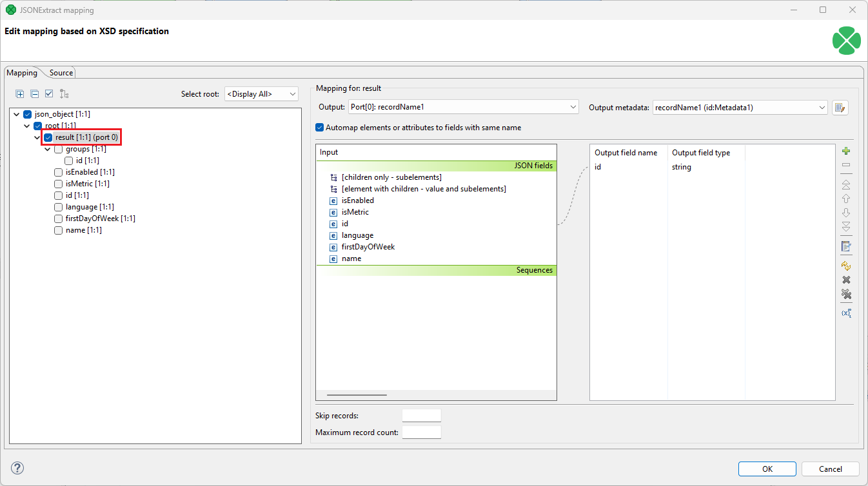Click the OK button
Image resolution: width=868 pixels, height=486 pixels.
tap(767, 469)
